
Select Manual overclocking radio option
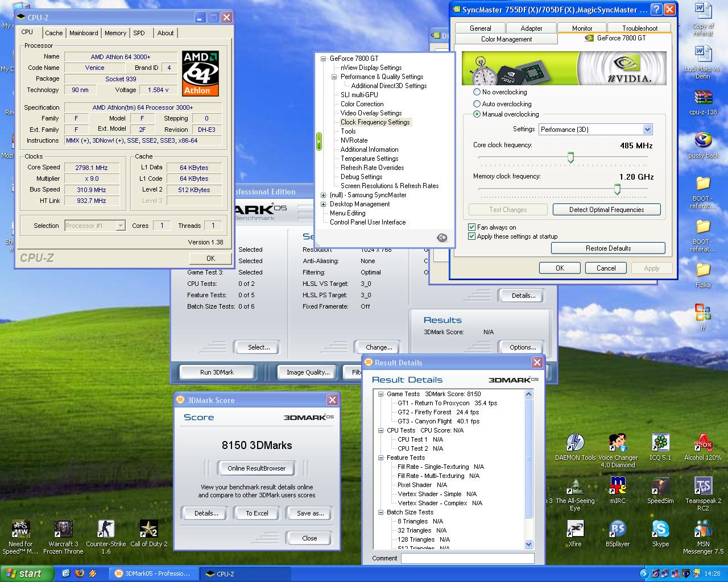pos(477,114)
